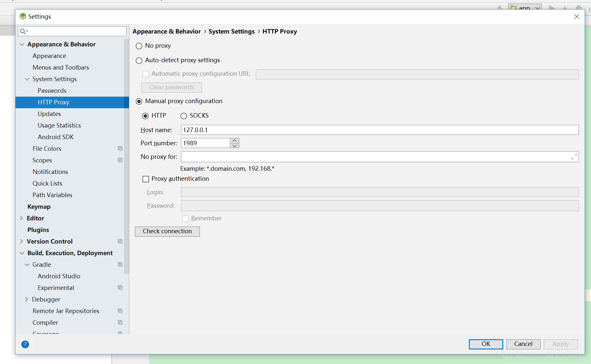Click the Apply button
Screen dimensions: 591x364
click(x=561, y=344)
